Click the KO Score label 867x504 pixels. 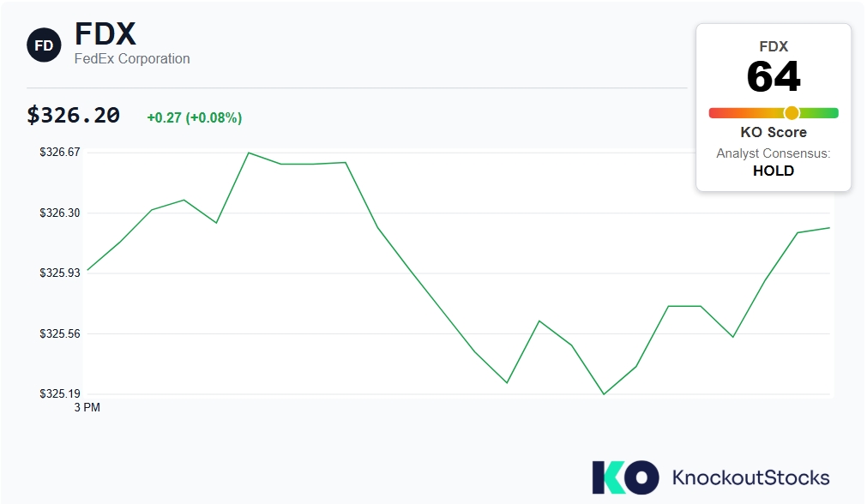[774, 132]
